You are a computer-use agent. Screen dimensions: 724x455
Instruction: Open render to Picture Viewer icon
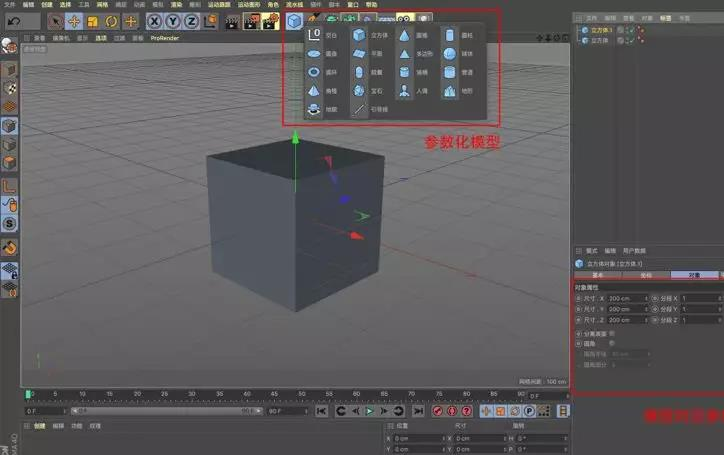pyautogui.click(x=252, y=21)
